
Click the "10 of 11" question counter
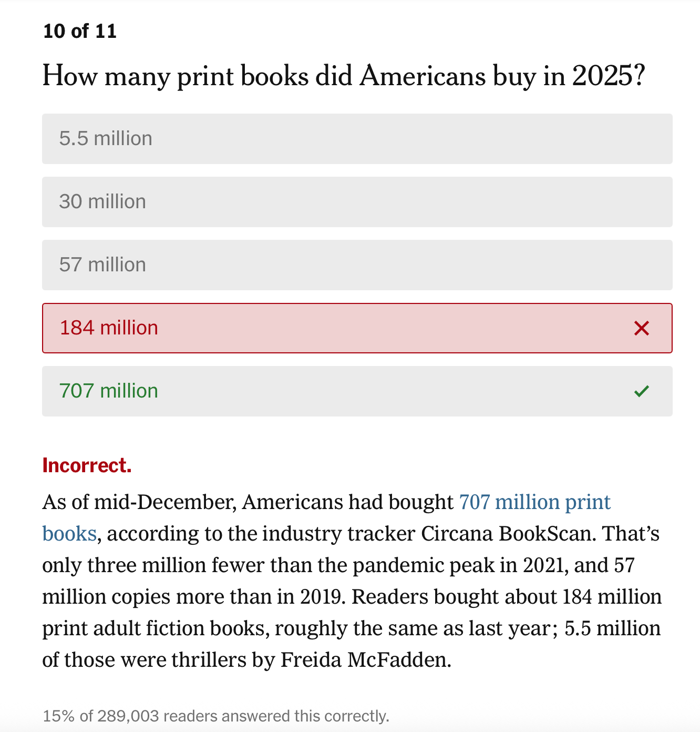click(79, 31)
